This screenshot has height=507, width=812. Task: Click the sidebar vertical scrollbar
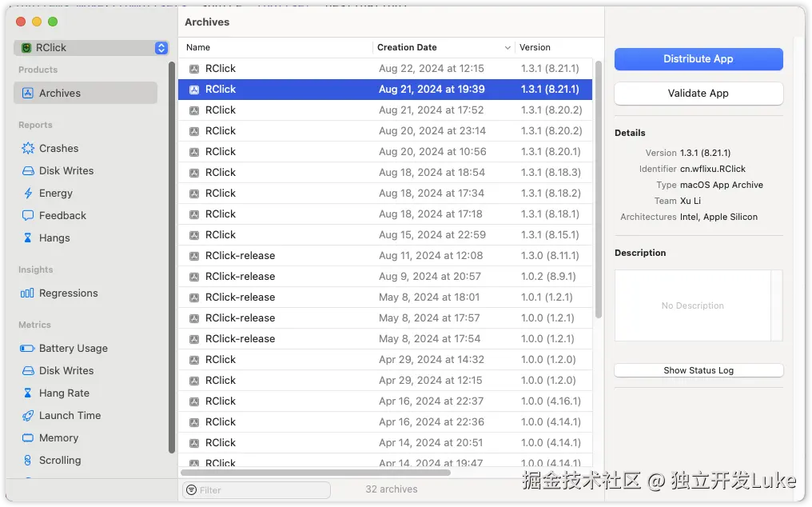[171, 257]
